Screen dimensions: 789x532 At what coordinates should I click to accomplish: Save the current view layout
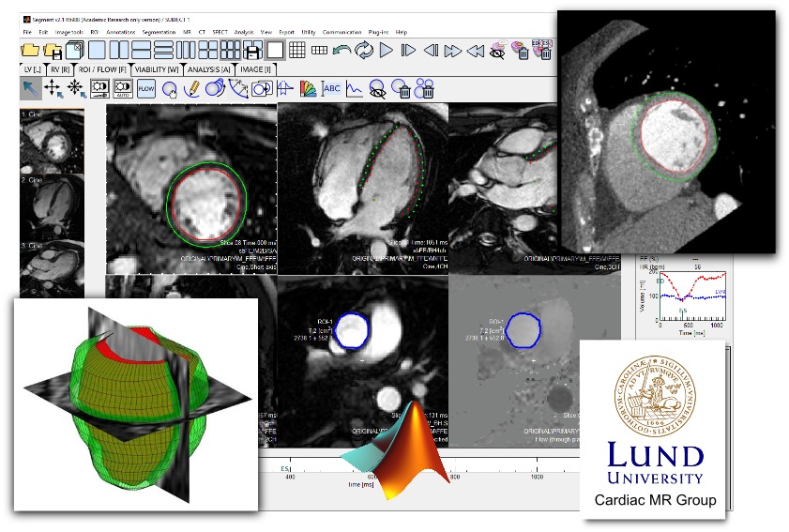(252, 51)
